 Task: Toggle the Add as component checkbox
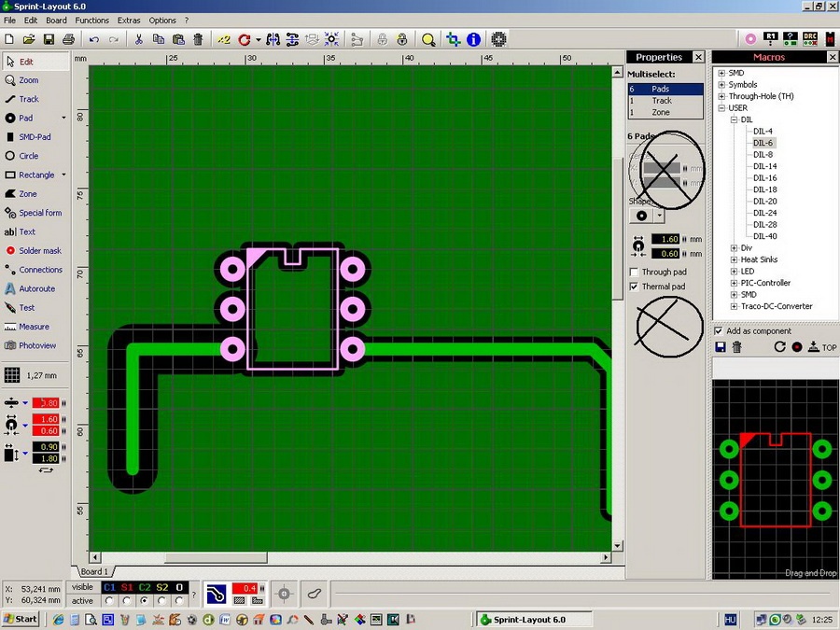719,331
